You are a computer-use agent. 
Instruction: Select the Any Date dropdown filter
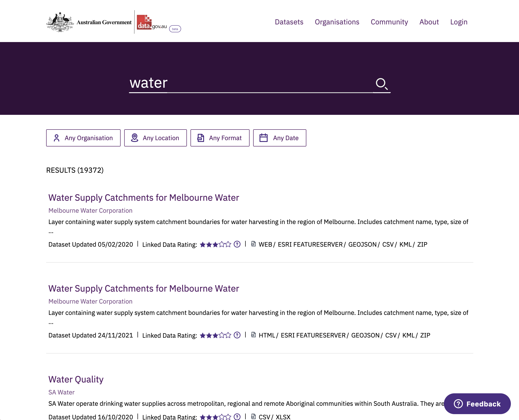click(x=279, y=138)
